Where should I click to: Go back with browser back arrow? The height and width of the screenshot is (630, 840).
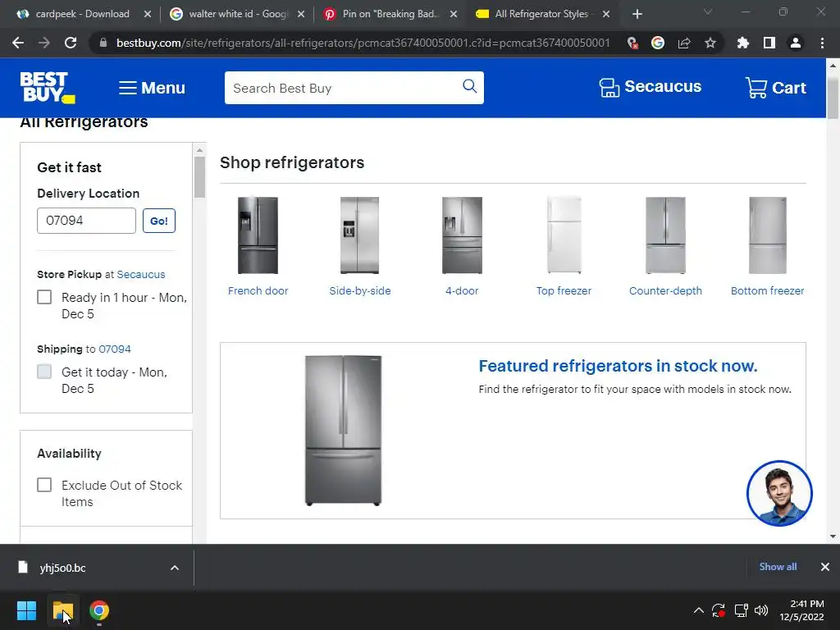coord(18,43)
